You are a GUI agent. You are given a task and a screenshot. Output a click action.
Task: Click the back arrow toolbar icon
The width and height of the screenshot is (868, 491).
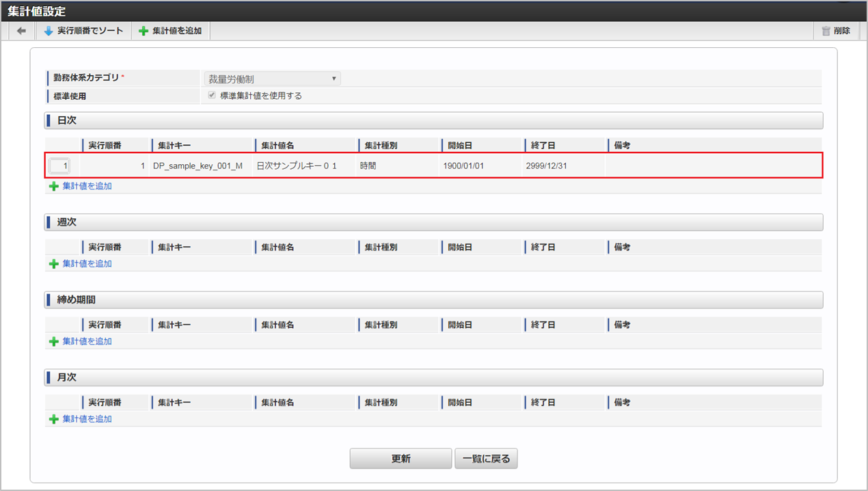point(21,31)
